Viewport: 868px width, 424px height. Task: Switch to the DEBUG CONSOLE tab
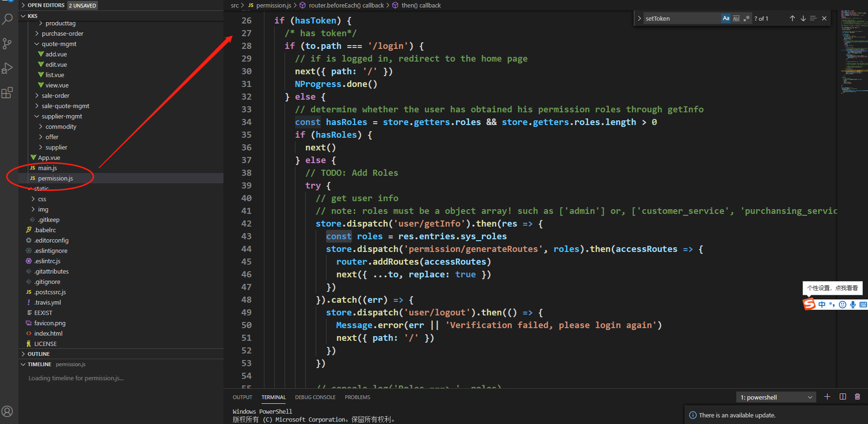(315, 397)
